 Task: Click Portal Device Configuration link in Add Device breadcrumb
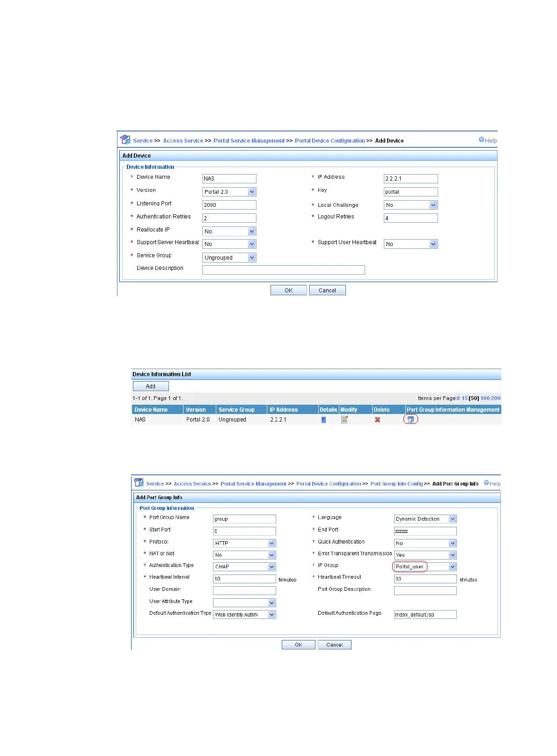coord(330,140)
